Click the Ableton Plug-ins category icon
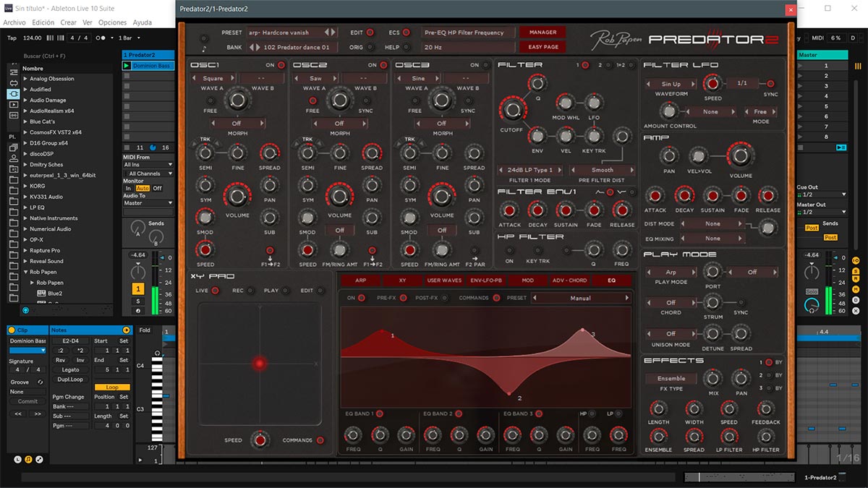This screenshot has height=488, width=868. (13, 94)
